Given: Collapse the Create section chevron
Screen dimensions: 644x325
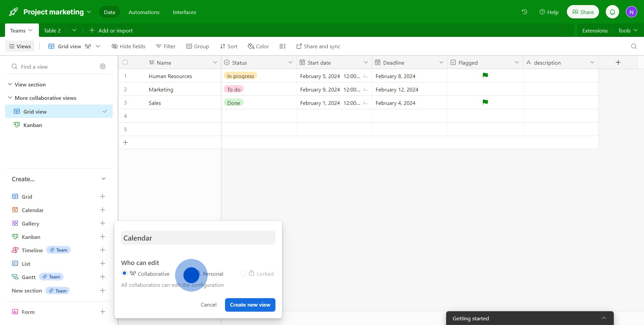Looking at the screenshot, I should tap(104, 179).
